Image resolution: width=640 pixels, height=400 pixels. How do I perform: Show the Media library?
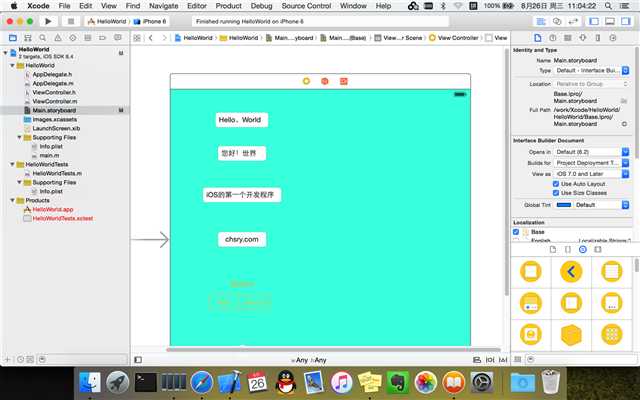tap(598, 249)
